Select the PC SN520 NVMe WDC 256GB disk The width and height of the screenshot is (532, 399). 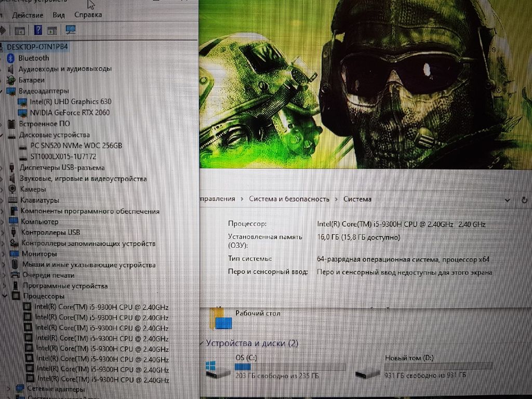tap(76, 145)
